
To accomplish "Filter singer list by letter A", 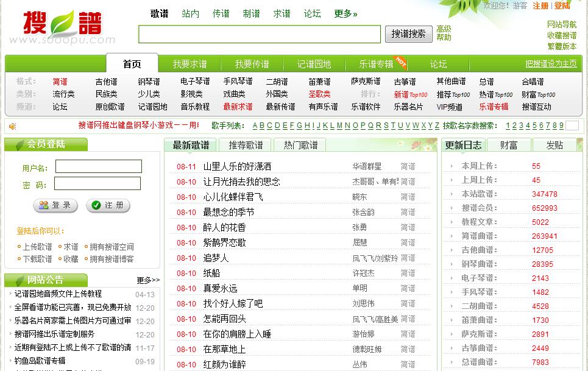I will (x=255, y=125).
